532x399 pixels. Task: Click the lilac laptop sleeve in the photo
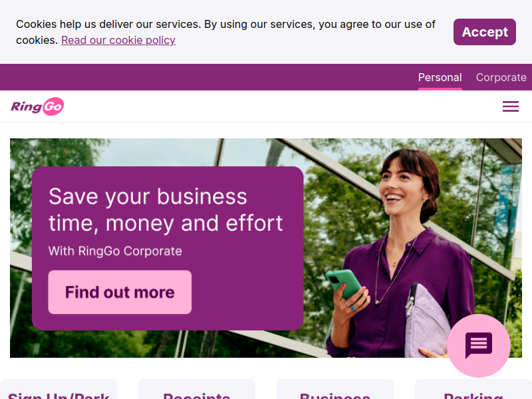point(426,323)
